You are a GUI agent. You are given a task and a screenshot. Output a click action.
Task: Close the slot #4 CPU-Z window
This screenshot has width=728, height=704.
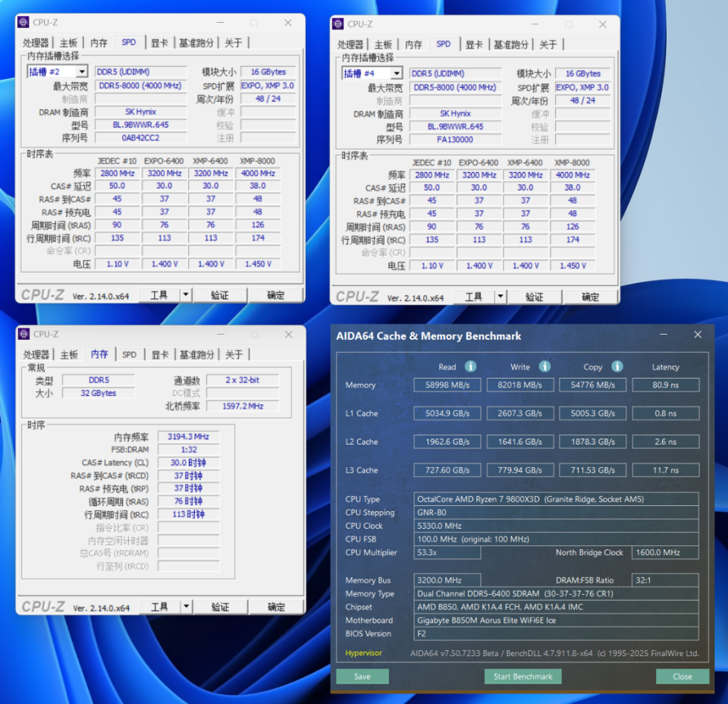click(603, 24)
